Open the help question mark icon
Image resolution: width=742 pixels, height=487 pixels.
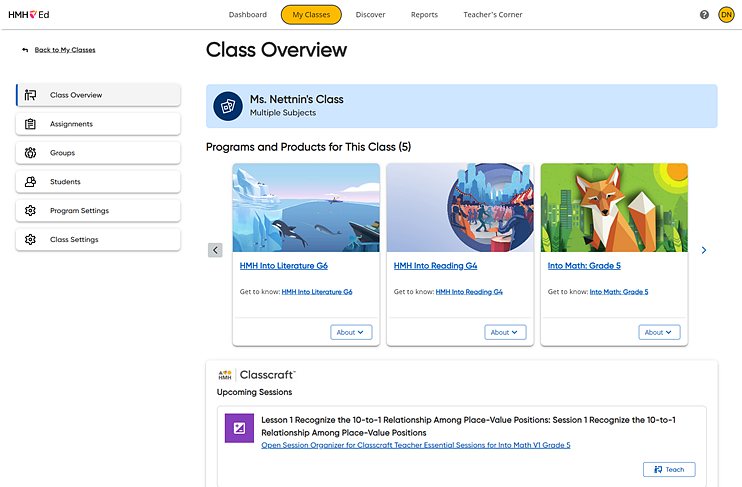click(704, 15)
